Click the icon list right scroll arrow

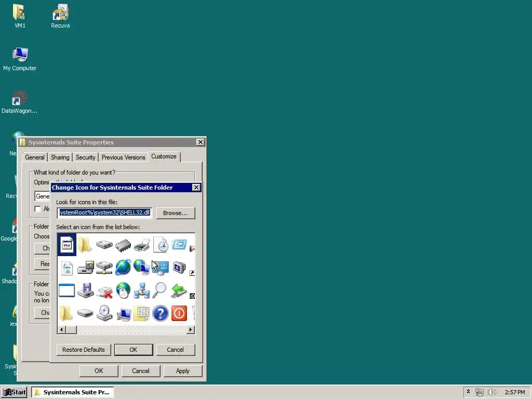click(x=191, y=329)
